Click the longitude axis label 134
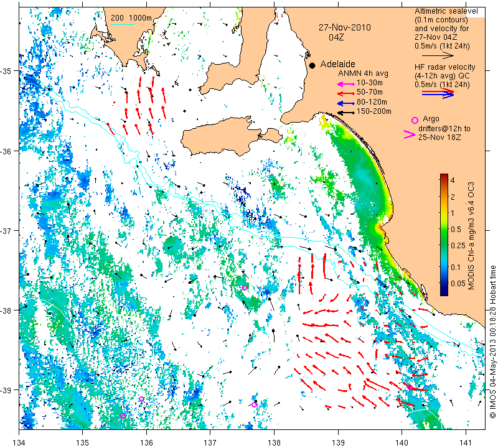Image resolution: width=498 pixels, height=448 pixels. 19,442
